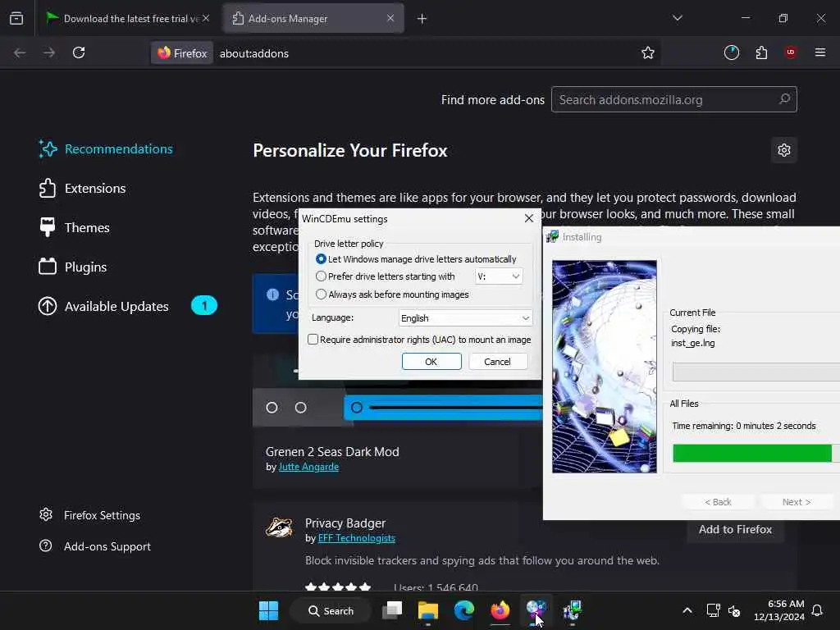This screenshot has width=840, height=630.
Task: Open Firefox Settings link in sidebar
Action: 90,515
